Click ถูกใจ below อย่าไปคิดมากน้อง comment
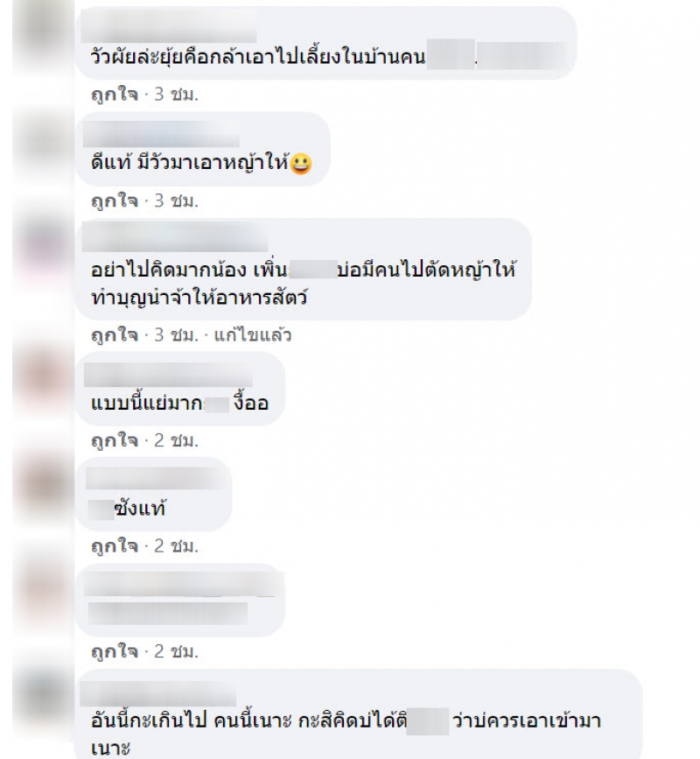 pos(114,334)
